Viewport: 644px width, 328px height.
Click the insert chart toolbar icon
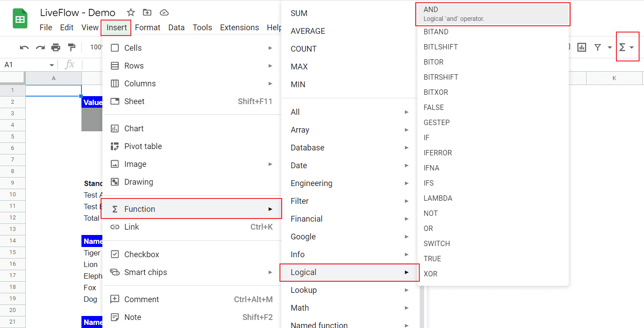point(582,47)
